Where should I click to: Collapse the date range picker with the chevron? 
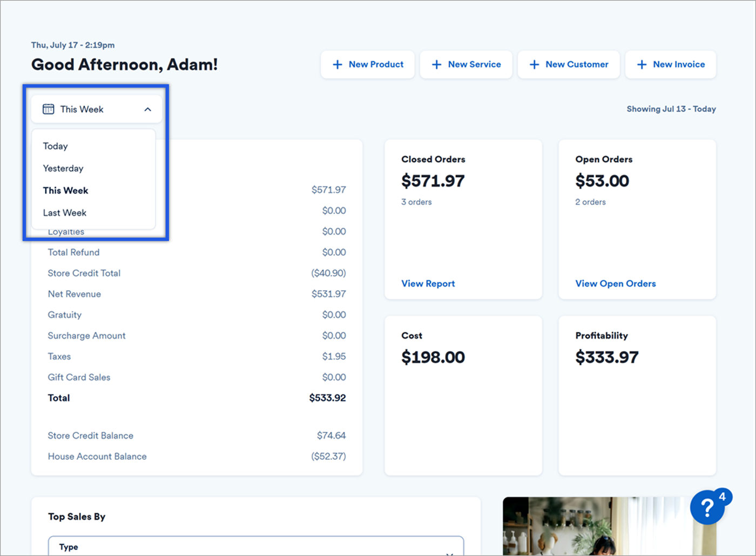147,109
